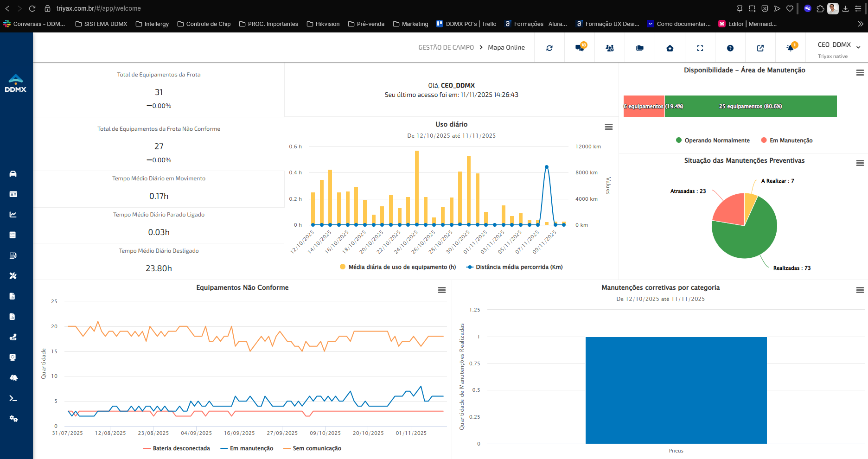Open 'PROC. Importantes' bookmark folder
Screen dimensions: 868x459
point(268,24)
